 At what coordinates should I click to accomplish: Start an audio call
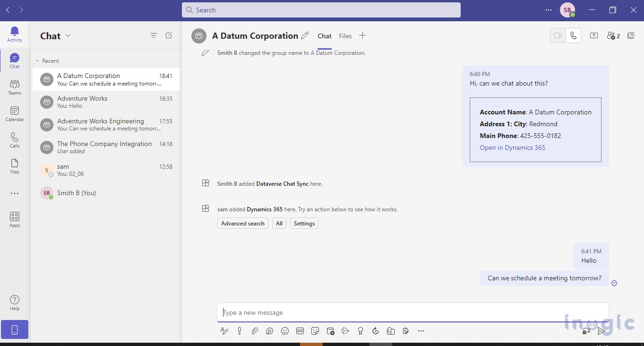pyautogui.click(x=574, y=35)
